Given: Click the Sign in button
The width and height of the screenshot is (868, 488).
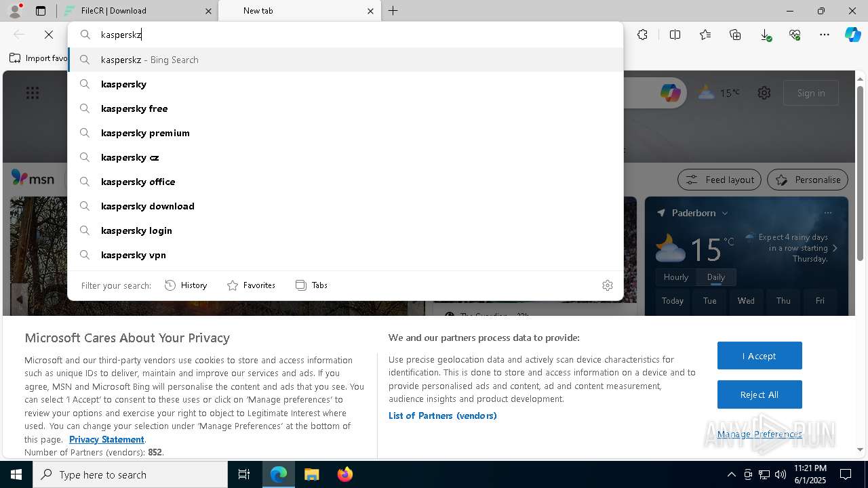Looking at the screenshot, I should (811, 93).
